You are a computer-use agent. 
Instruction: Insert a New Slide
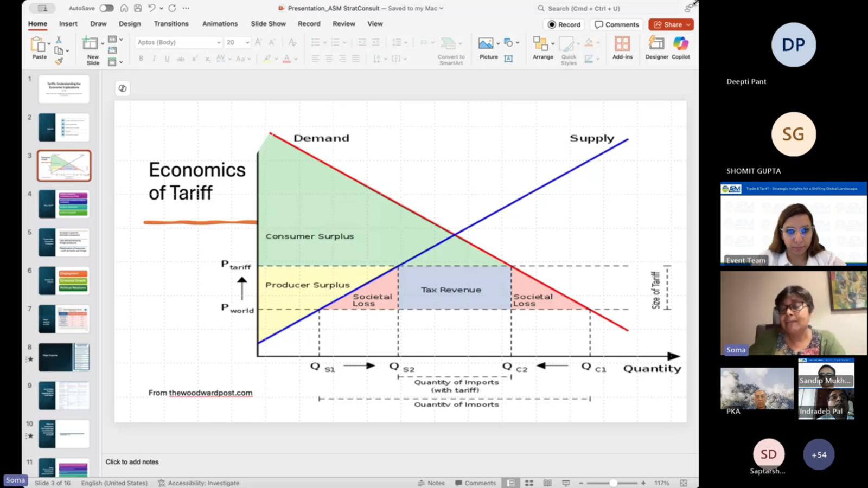point(90,44)
